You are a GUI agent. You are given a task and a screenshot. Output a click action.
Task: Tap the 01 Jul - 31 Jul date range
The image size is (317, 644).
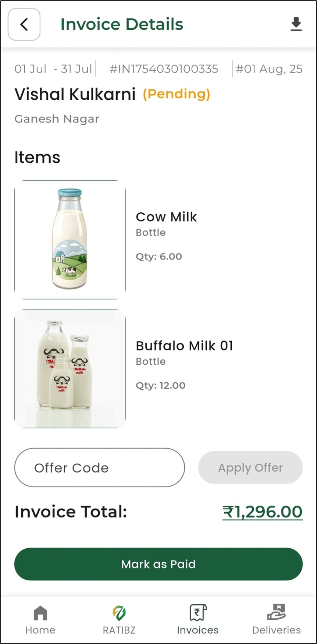[x=53, y=69]
